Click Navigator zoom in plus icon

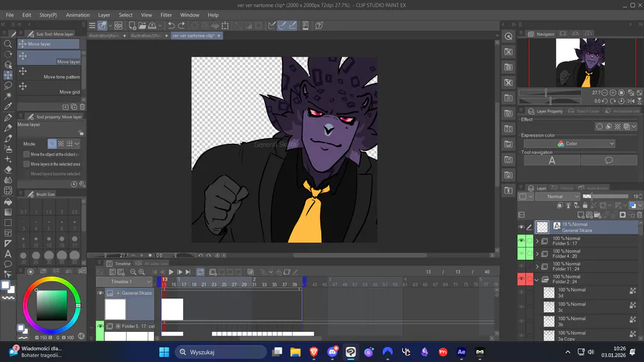click(x=613, y=93)
